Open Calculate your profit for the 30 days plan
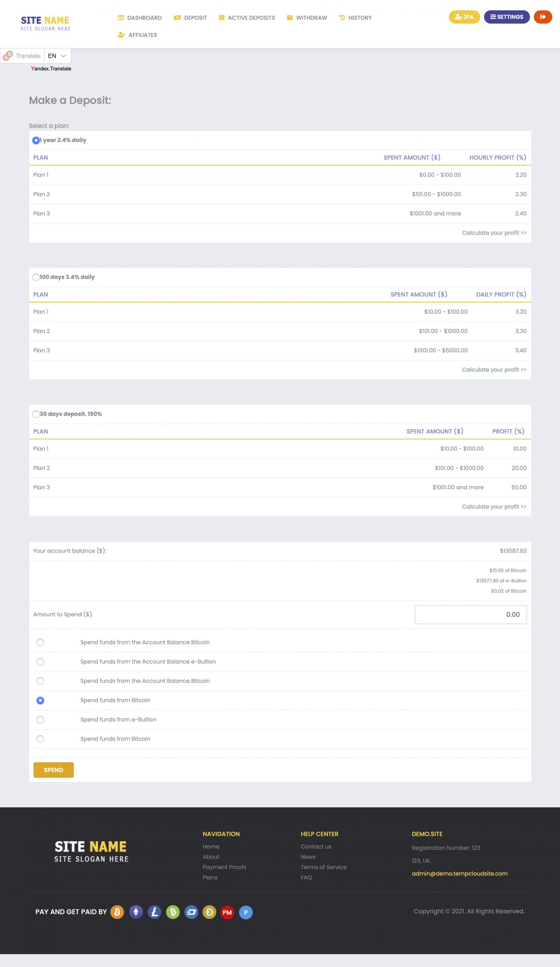Screen dimensions: 560x967 (494, 507)
